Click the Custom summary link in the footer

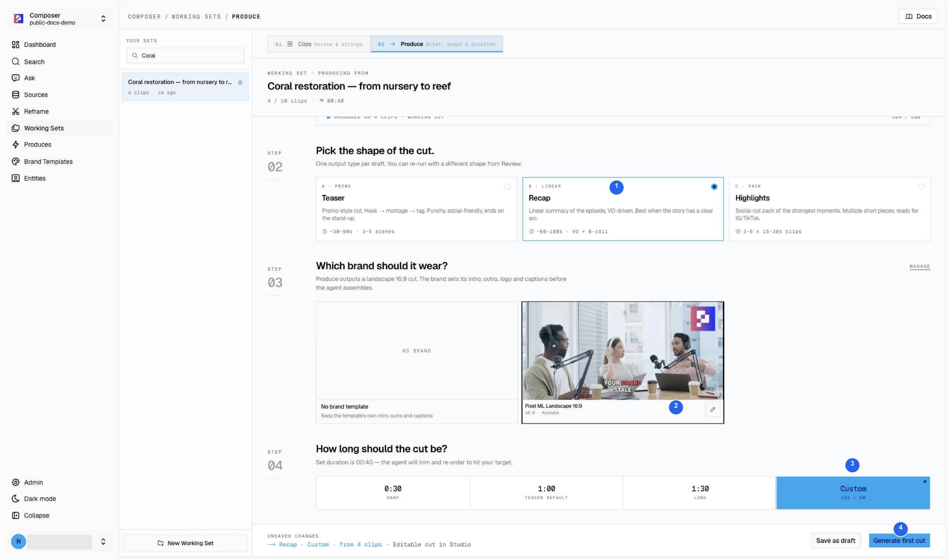[318, 544]
